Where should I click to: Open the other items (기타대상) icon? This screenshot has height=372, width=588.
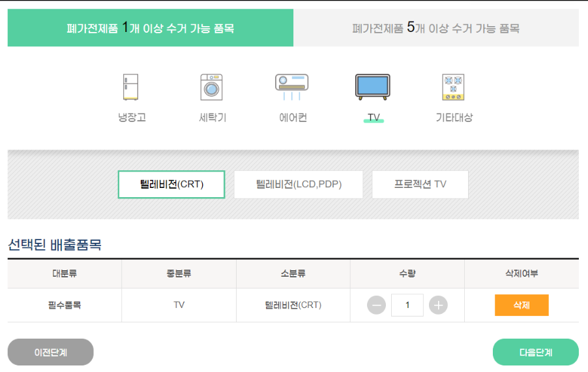tap(453, 87)
